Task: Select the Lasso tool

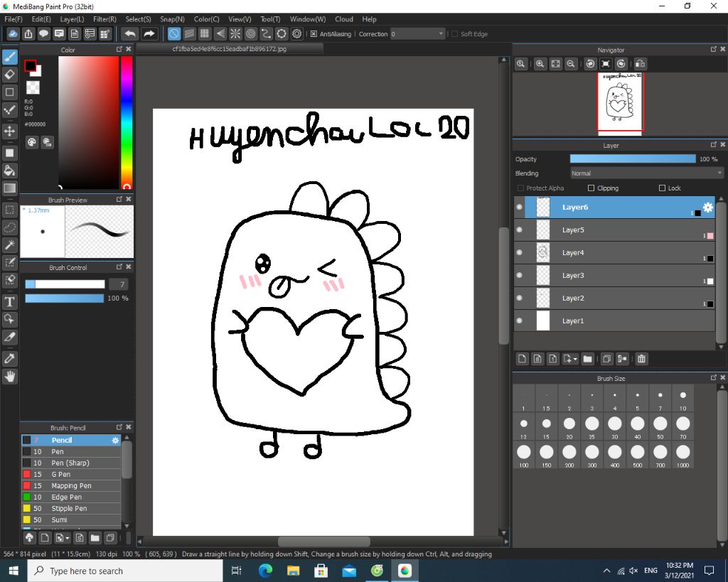Action: coord(10,227)
